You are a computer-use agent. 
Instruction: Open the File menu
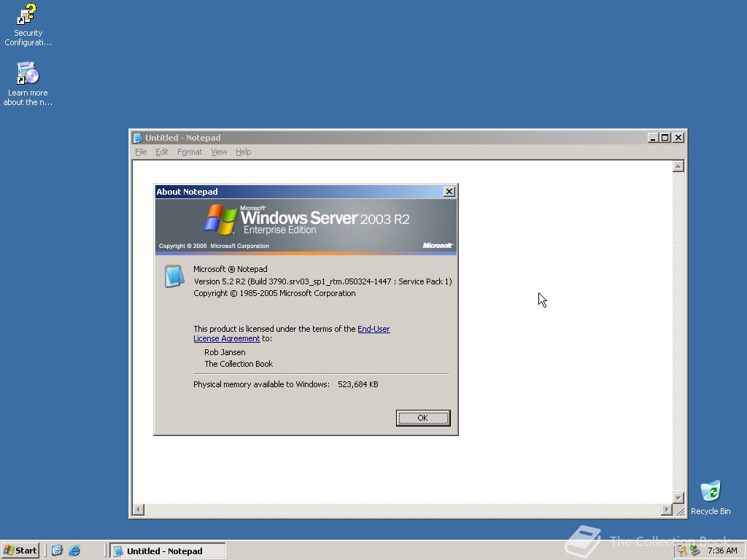coord(140,152)
